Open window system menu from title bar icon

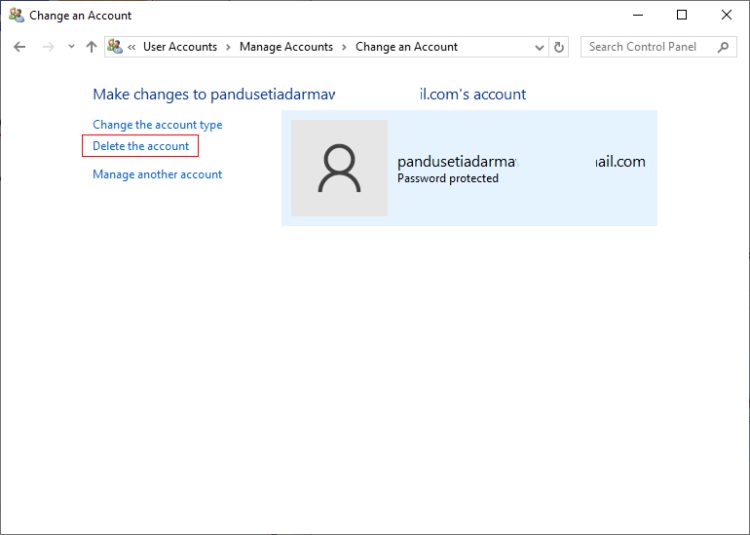(16, 15)
